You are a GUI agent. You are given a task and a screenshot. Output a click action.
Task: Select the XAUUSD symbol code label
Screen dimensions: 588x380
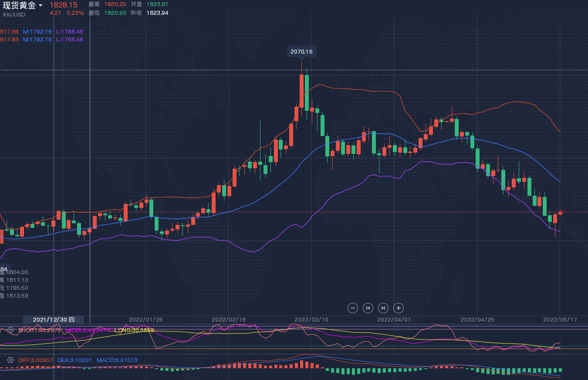(14, 14)
